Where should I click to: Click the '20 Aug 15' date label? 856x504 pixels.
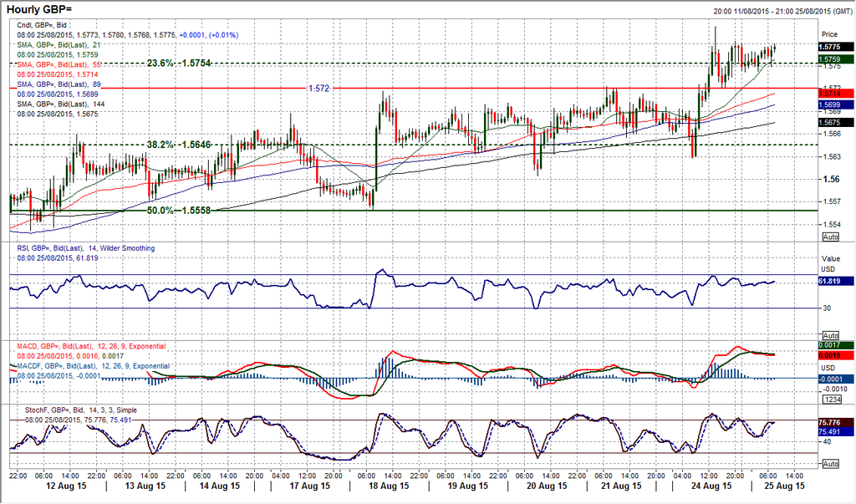546,486
